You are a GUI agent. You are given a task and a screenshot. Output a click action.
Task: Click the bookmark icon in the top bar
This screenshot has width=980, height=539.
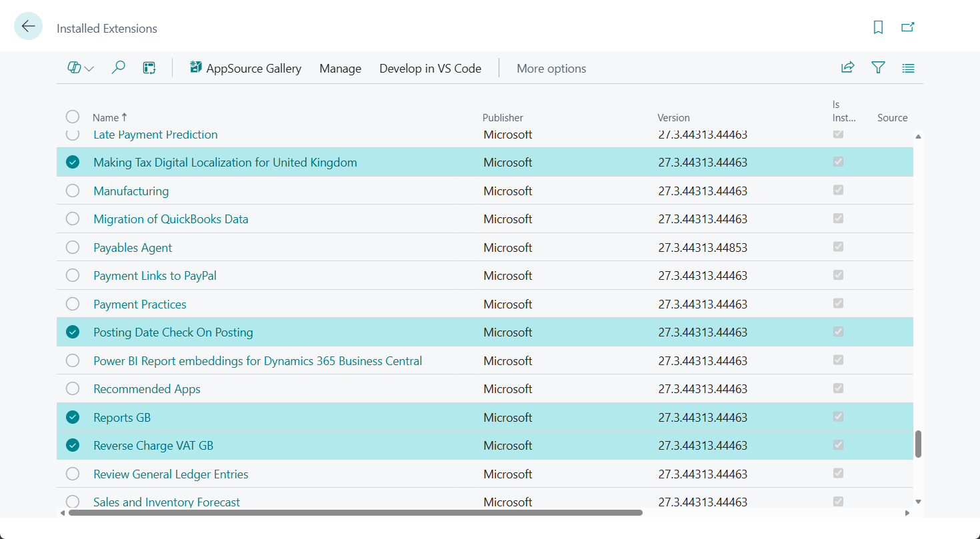[878, 27]
